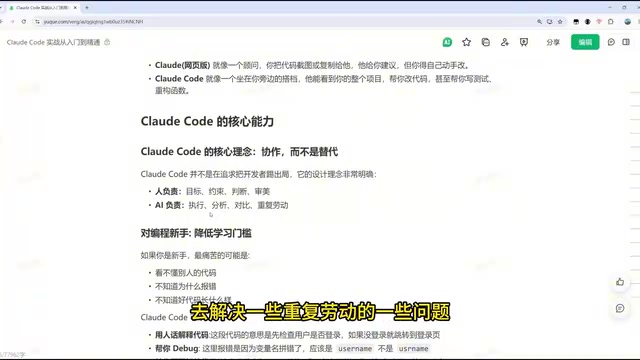
Task: Star this Yuque document as a favorite
Action: coord(466,42)
